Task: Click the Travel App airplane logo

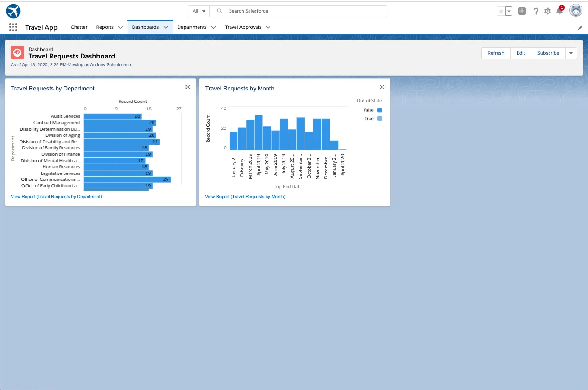Action: coord(13,11)
